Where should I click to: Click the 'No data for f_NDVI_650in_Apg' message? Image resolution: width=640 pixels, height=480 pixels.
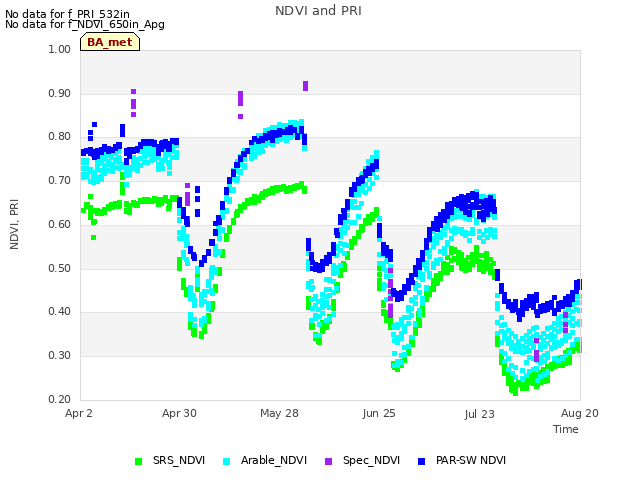[85, 24]
